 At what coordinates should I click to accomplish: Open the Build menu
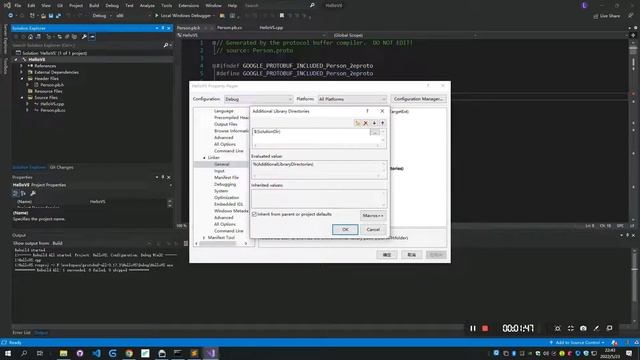tap(94, 6)
